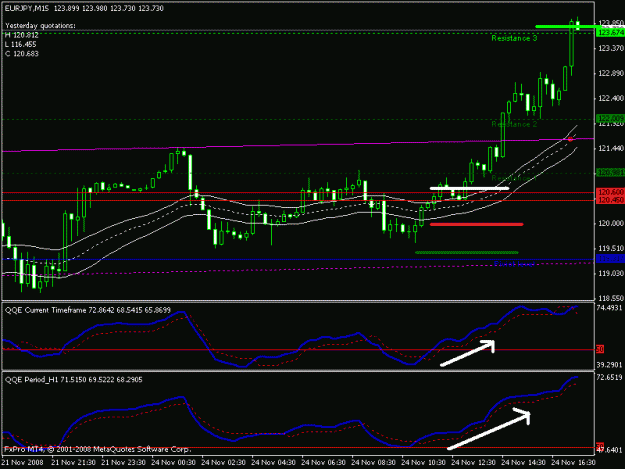Click the 123.674 green price tag

610,33
